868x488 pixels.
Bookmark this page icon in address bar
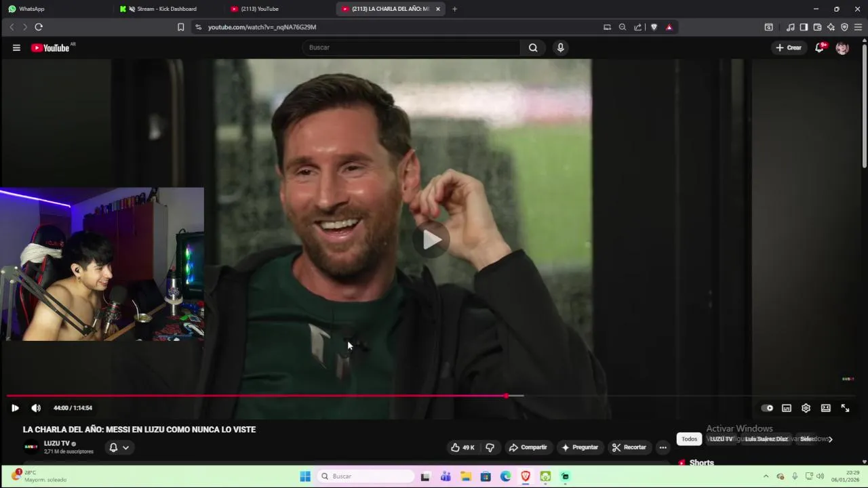[x=180, y=27]
